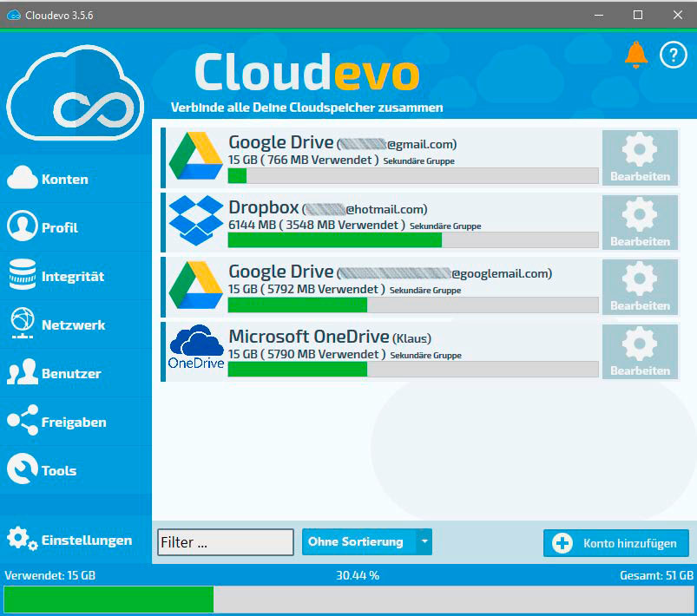Image resolution: width=697 pixels, height=616 pixels.
Task: Click the plus icon in Konto hinzufügen
Action: point(562,543)
